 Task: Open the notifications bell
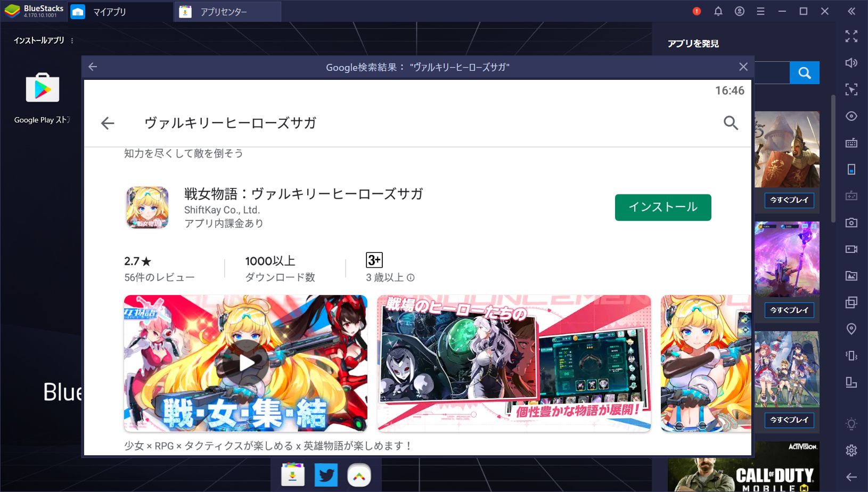click(x=718, y=11)
